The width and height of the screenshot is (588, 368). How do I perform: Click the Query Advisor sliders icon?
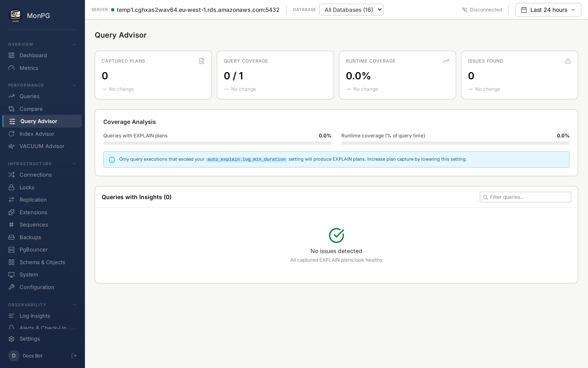pos(12,121)
